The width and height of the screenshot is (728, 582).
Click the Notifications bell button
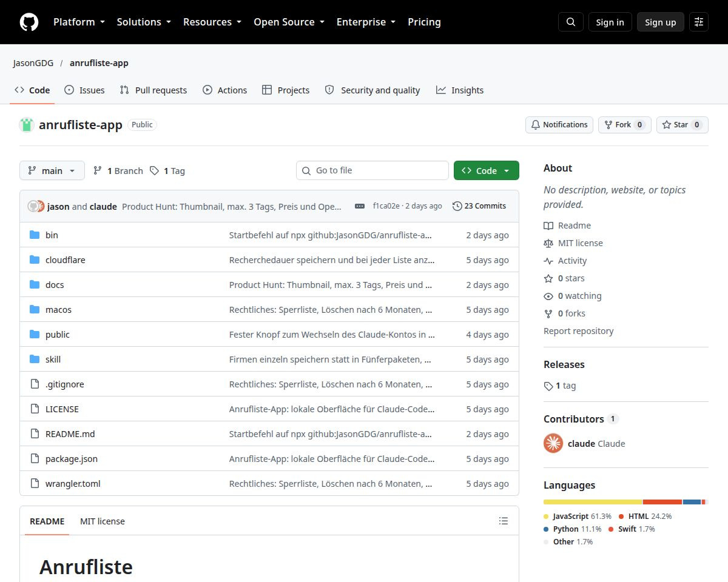pos(559,125)
